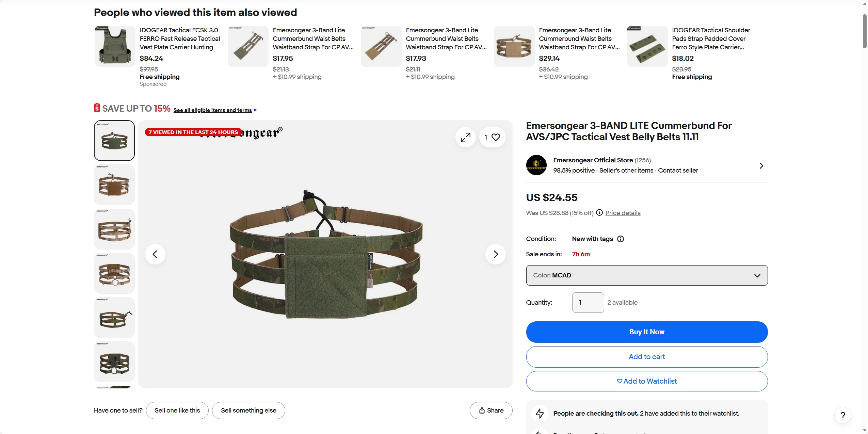Open See all eligible items and terms

(x=213, y=110)
